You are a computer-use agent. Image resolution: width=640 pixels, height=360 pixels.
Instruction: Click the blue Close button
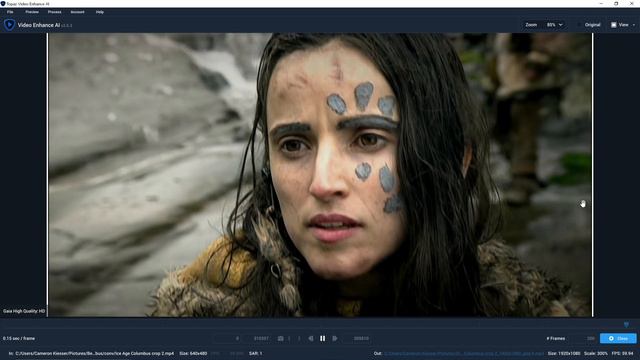pos(618,338)
